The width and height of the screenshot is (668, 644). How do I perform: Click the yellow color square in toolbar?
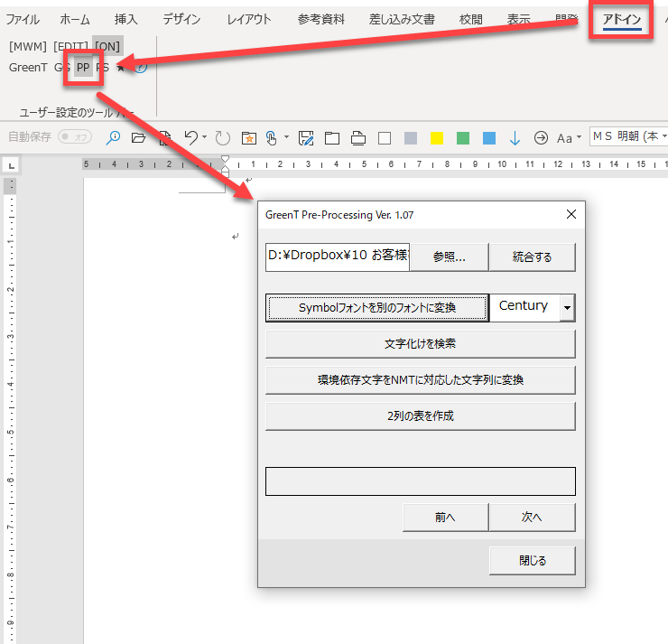pyautogui.click(x=437, y=138)
